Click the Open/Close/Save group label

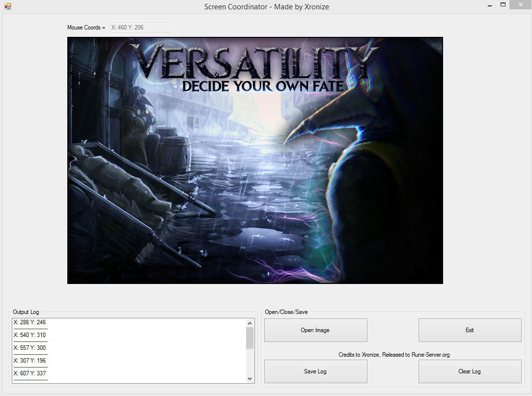tap(286, 312)
